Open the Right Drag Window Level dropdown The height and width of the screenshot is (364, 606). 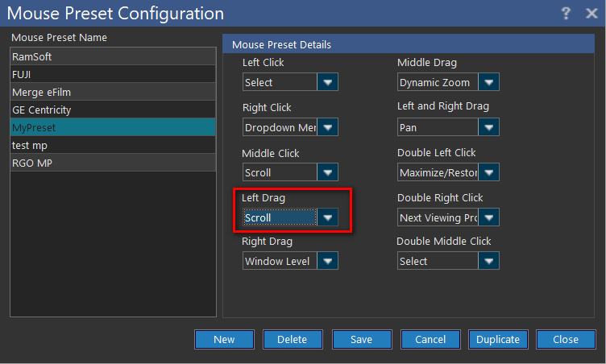pos(327,261)
